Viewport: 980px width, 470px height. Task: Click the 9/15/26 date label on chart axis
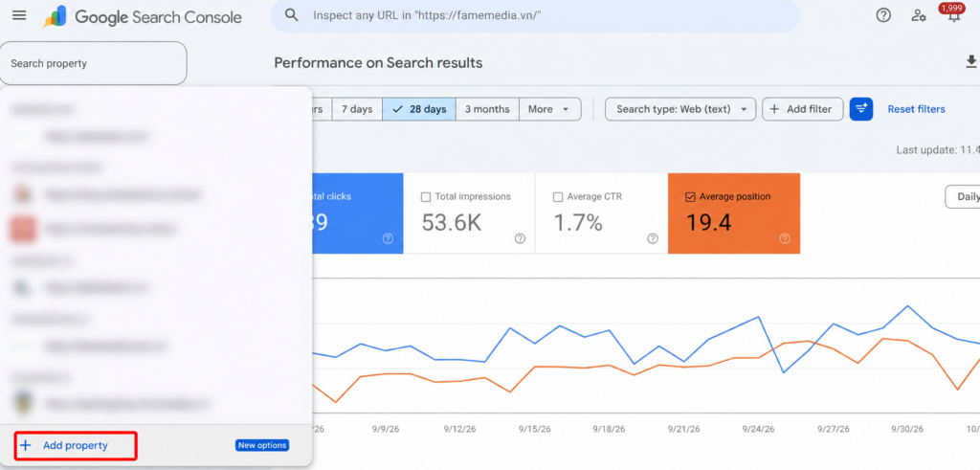pos(534,430)
